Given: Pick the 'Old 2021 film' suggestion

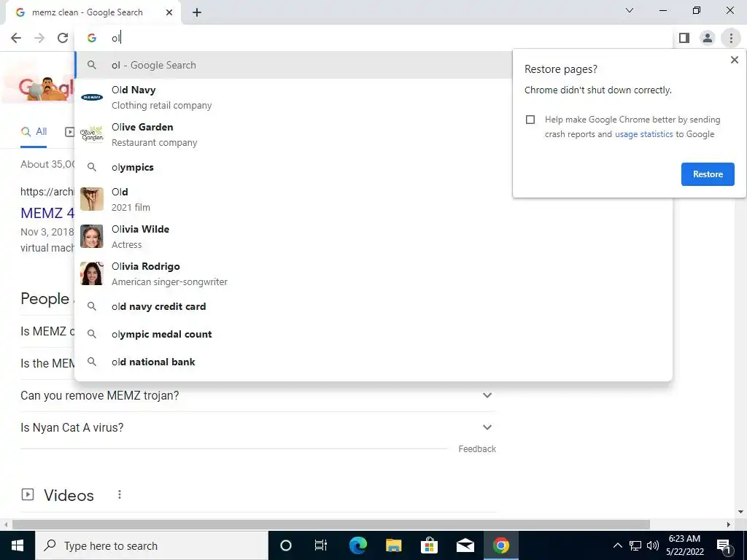Looking at the screenshot, I should click(x=373, y=200).
